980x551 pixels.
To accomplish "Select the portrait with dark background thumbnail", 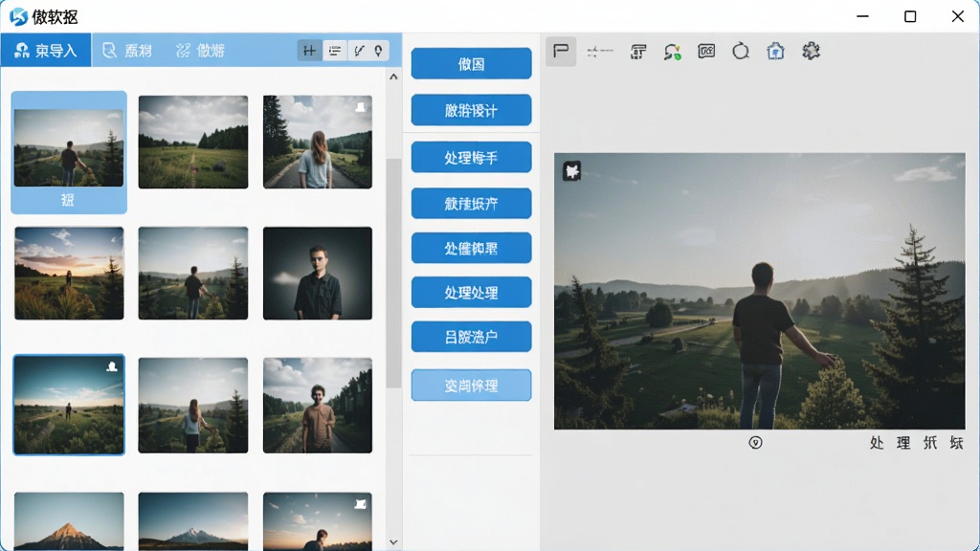I will pos(318,273).
